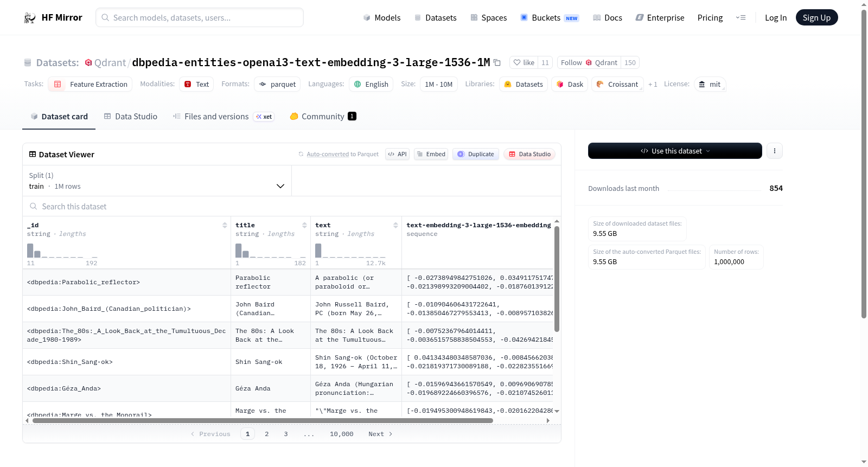
Task: Open the Split train dropdown
Action: (x=157, y=181)
